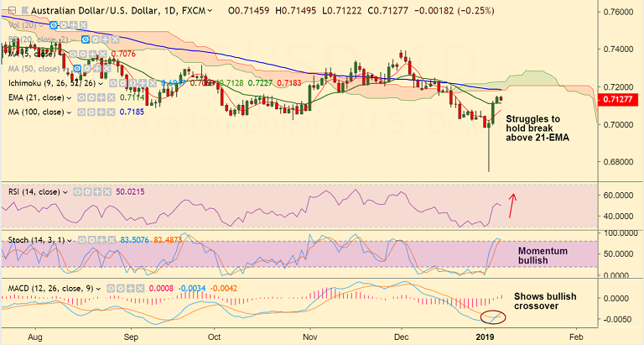The image size is (644, 345).
Task: Expand Stoch (14, 3, 1) dropdown chevron
Action: click(69, 240)
